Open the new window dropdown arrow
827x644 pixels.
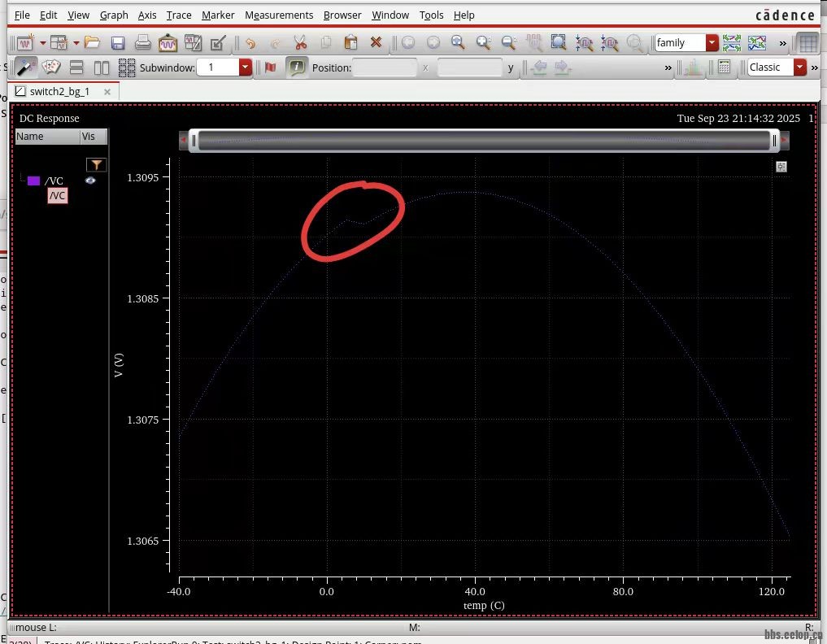pos(43,43)
